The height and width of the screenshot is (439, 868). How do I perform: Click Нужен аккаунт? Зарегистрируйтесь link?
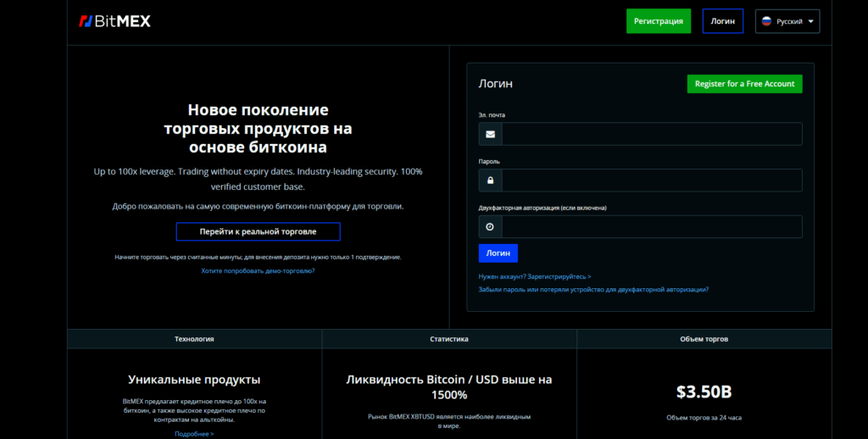point(535,276)
